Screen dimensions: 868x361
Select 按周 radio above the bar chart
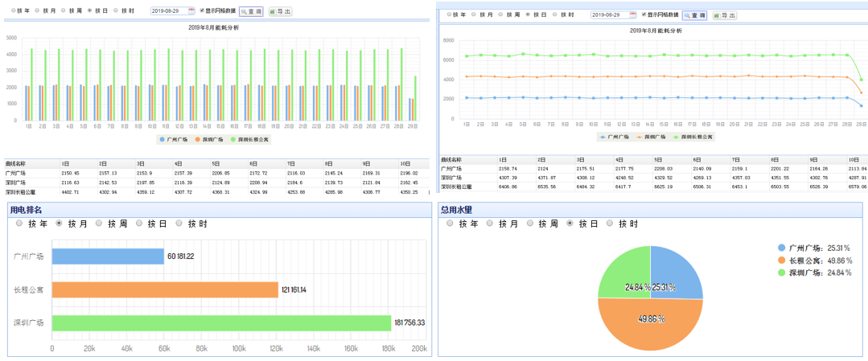point(63,11)
